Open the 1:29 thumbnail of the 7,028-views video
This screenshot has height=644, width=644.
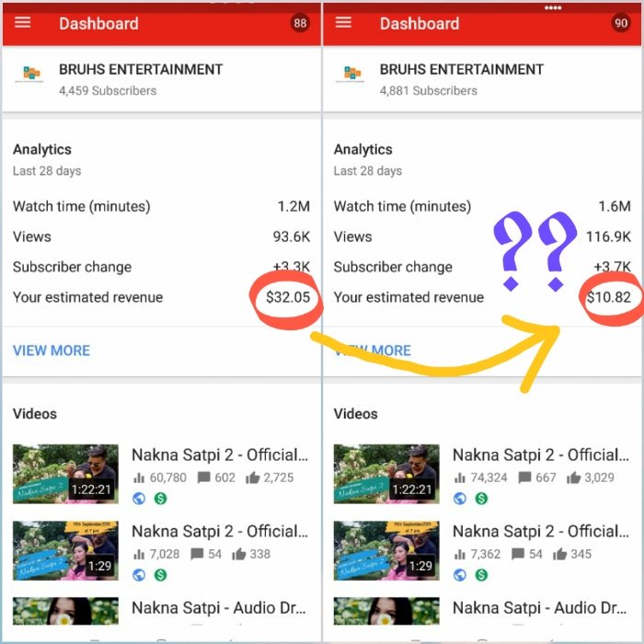click(65, 551)
